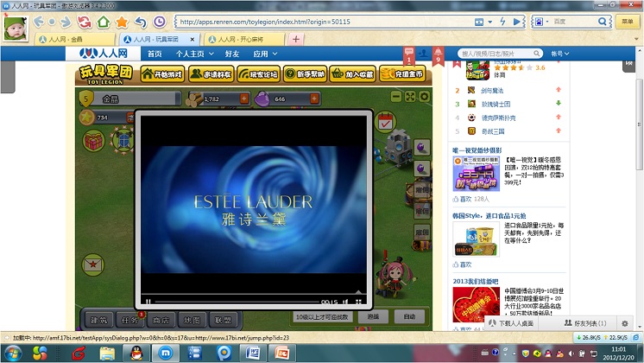Viewport: 644px width, 363px height.
Task: Open browsing history clock icon
Action: click(160, 22)
